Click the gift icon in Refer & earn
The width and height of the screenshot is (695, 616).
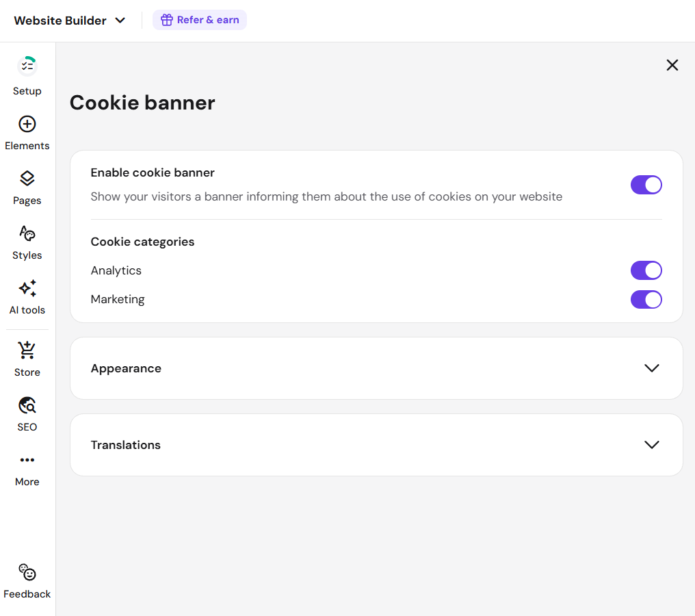coord(166,20)
